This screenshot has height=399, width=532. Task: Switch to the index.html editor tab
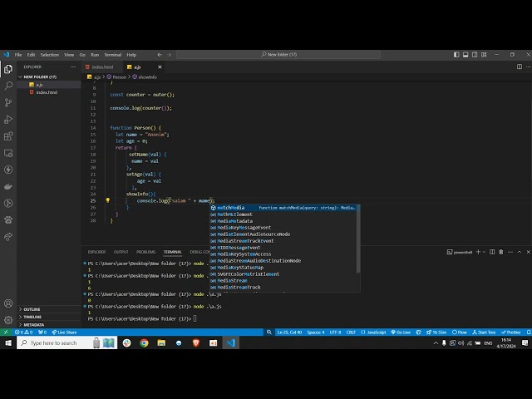tap(101, 66)
